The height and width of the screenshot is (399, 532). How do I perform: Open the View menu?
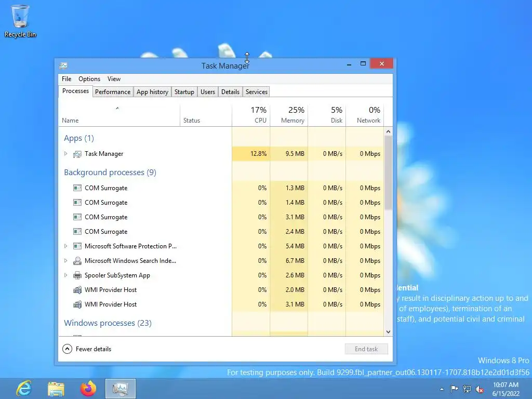click(x=114, y=79)
